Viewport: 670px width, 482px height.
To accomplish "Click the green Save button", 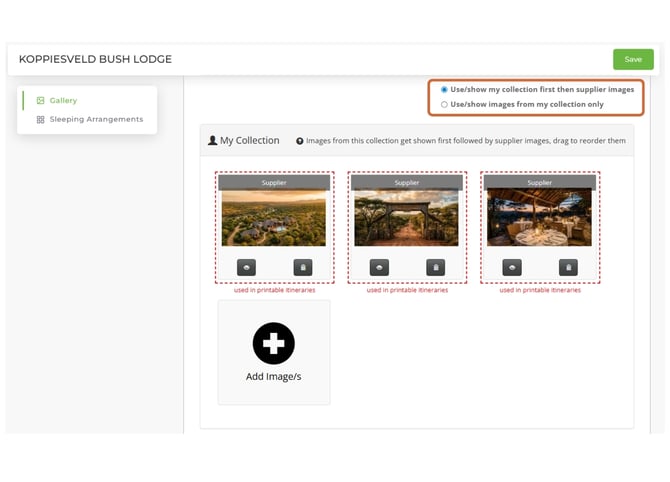I will [x=633, y=59].
